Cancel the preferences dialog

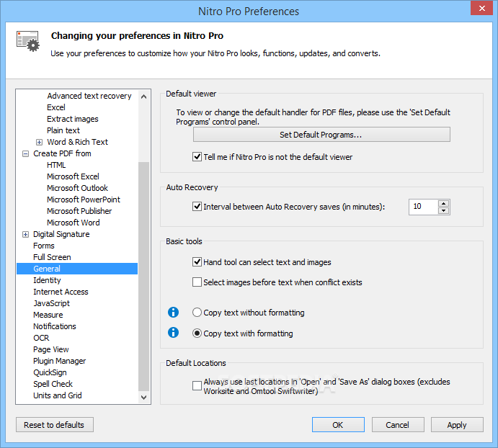click(398, 425)
